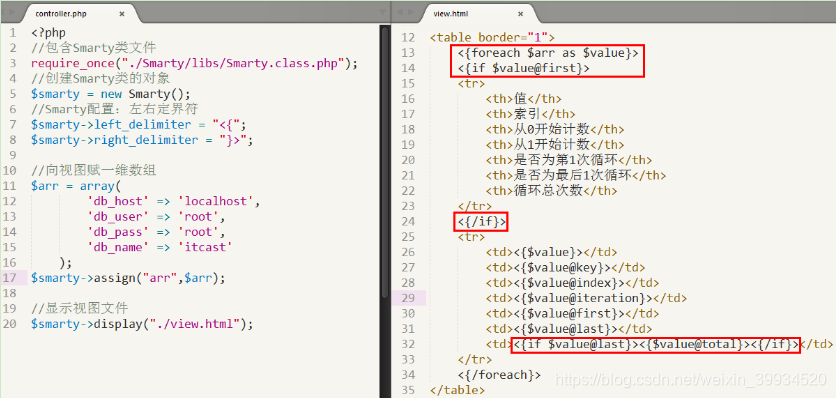Viewport: 836px width, 398px height.
Task: Click the <{foreach $arr as $value}> line
Action: [548, 53]
